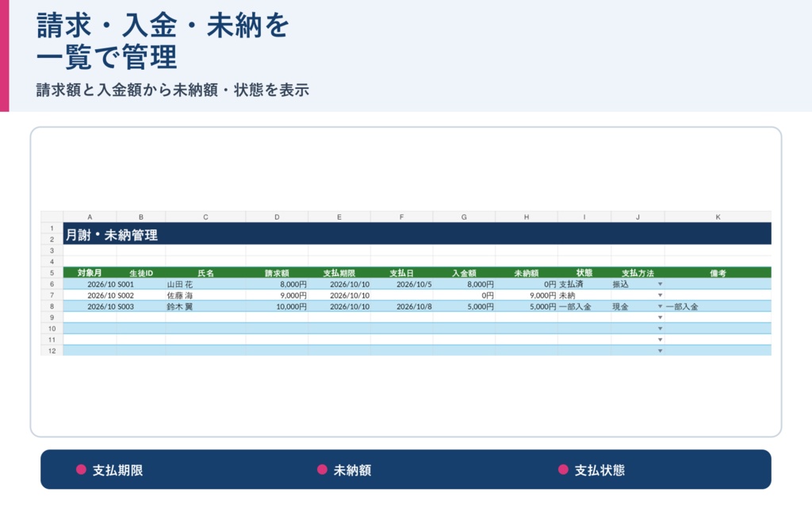Select row number 8 header
812x508 pixels.
pyautogui.click(x=52, y=306)
